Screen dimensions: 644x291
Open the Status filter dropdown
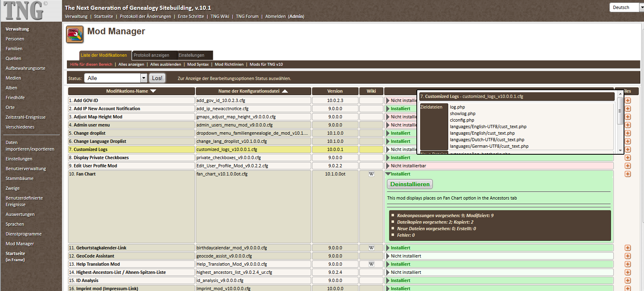point(115,78)
